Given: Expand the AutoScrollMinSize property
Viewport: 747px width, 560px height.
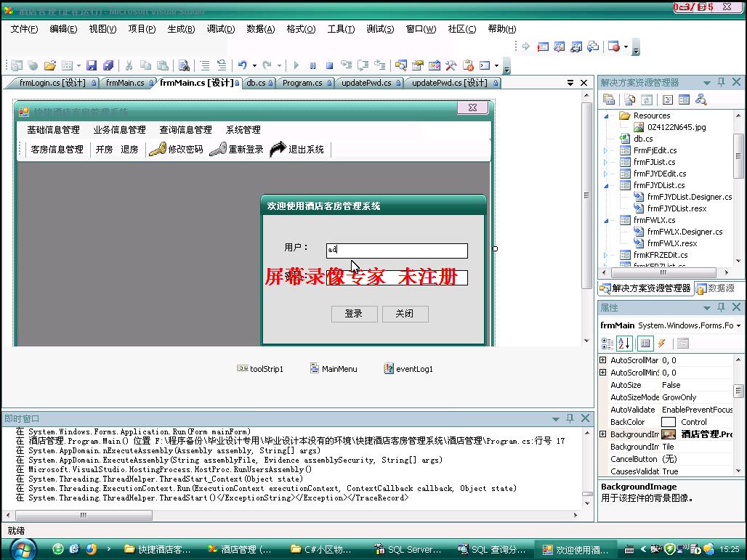Looking at the screenshot, I should click(602, 373).
